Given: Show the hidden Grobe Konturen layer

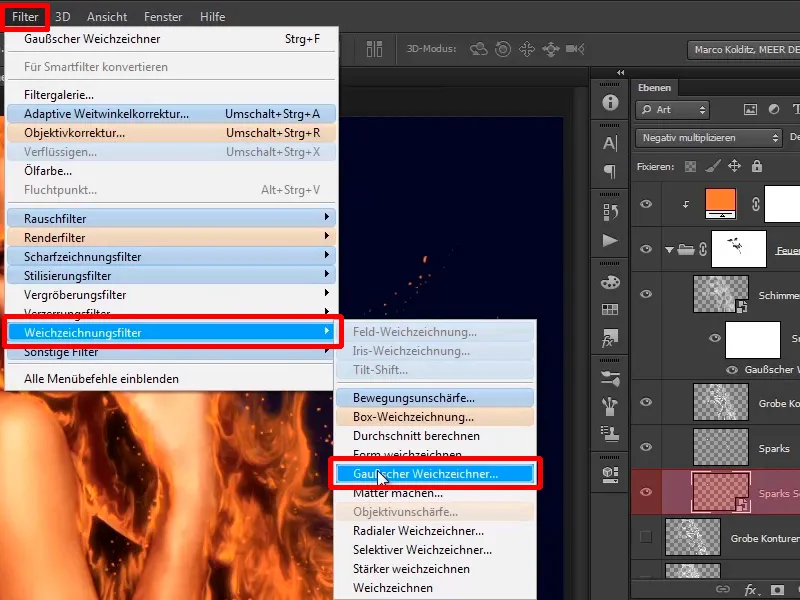Looking at the screenshot, I should click(646, 537).
